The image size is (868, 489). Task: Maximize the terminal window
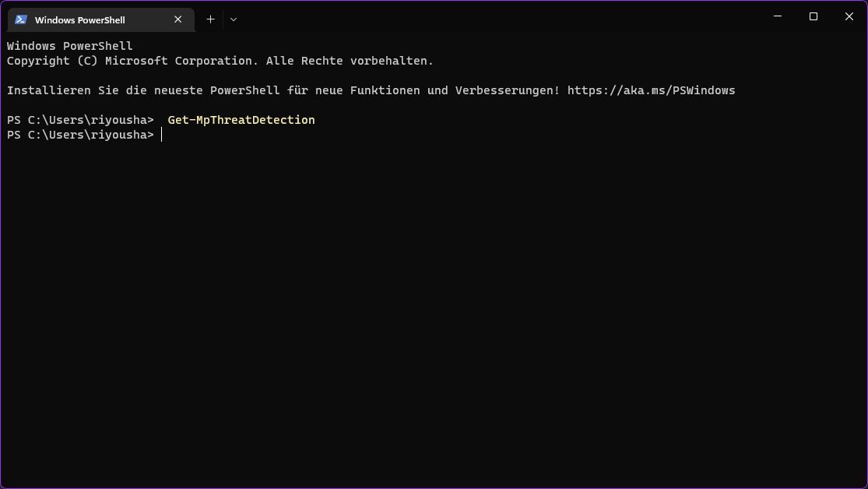pyautogui.click(x=814, y=16)
